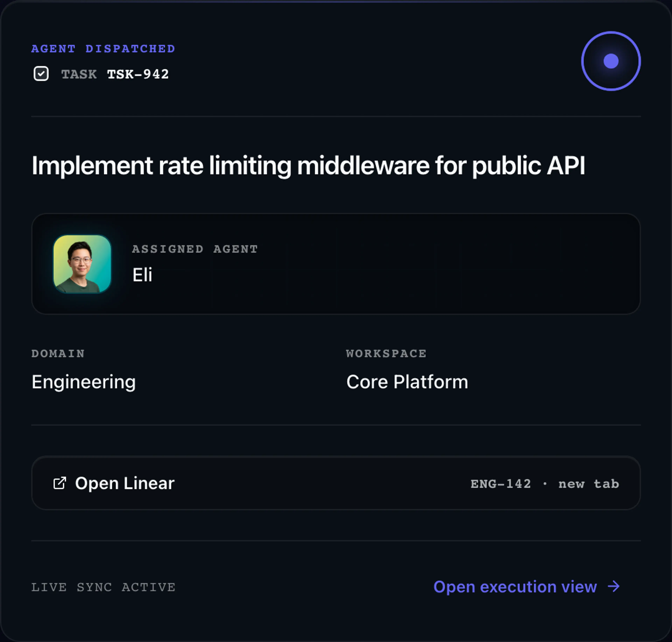This screenshot has width=672, height=642.
Task: Click the agent name Eli
Action: (142, 275)
